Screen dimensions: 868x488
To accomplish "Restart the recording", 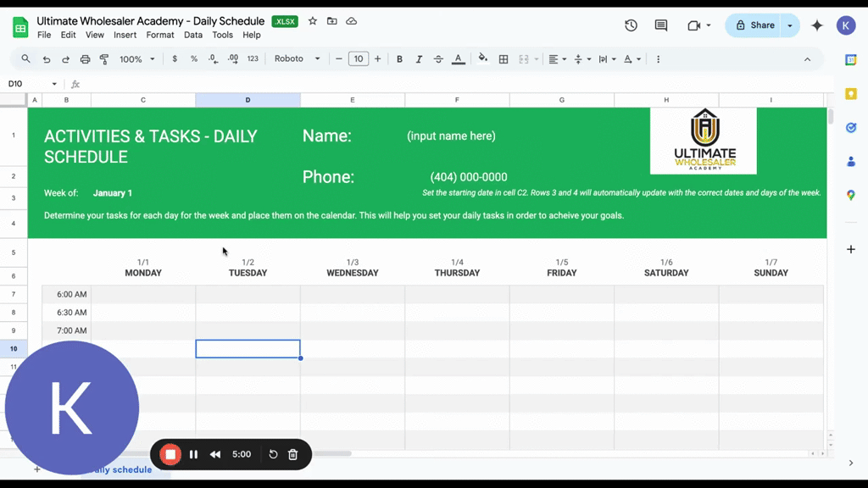I will 273,454.
